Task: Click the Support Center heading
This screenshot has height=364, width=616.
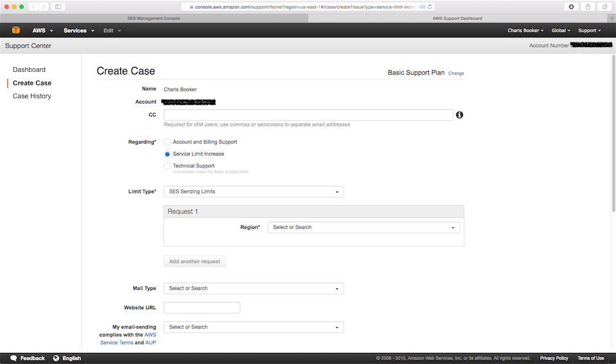Action: coord(28,46)
